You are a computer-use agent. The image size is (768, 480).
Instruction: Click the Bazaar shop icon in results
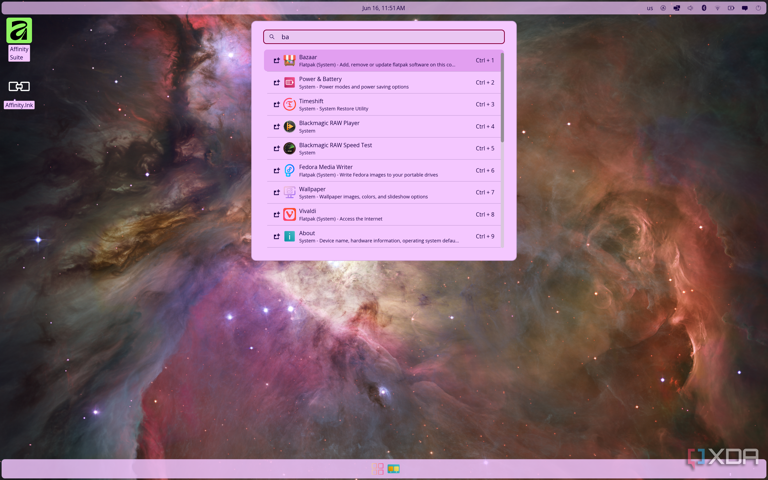(289, 60)
